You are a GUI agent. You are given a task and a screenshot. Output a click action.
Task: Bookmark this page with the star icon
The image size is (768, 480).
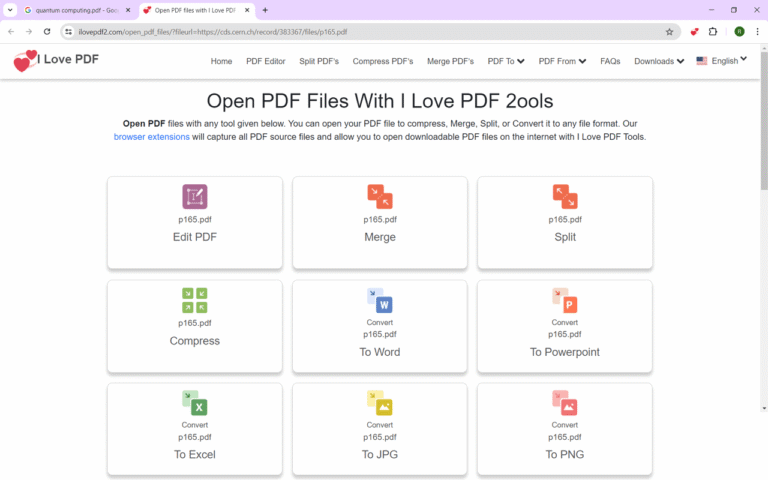tap(669, 32)
